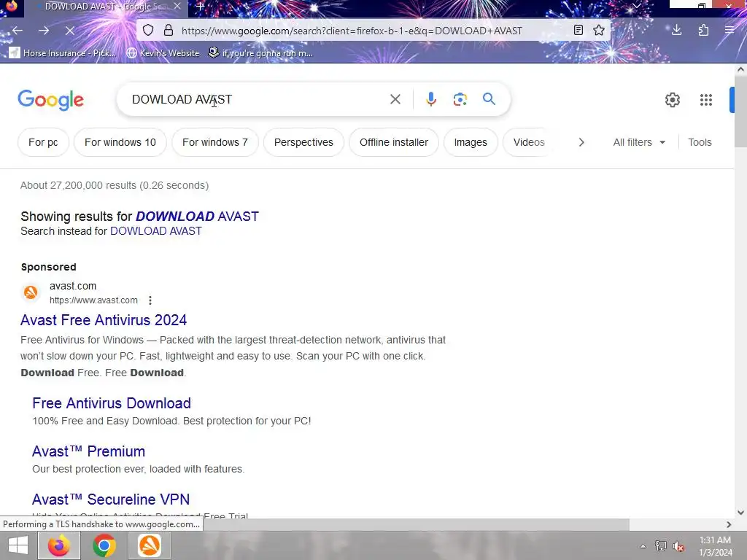
Task: Click the scroll down arrow
Action: tap(740, 513)
